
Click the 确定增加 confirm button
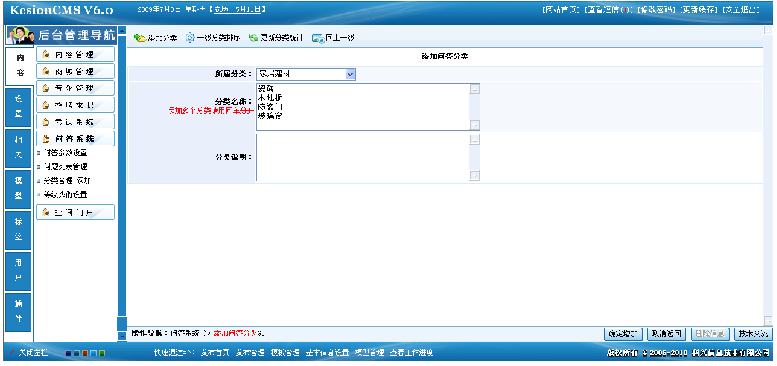[624, 334]
